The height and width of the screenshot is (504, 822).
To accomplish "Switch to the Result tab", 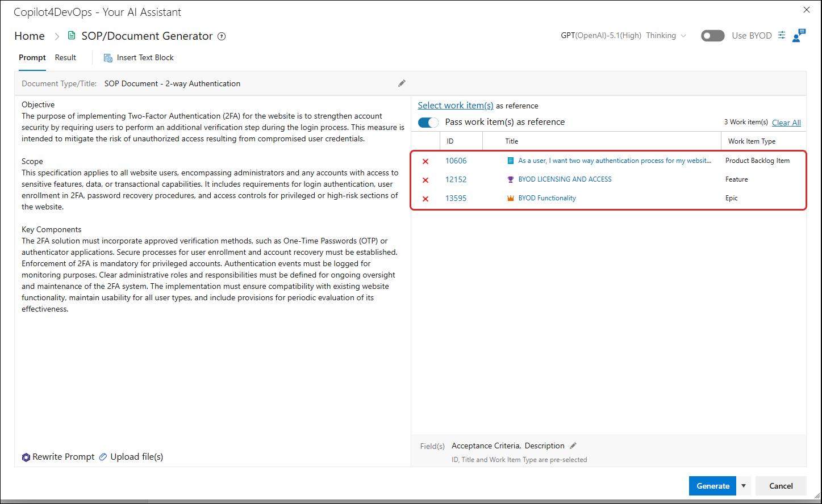I will tap(65, 57).
